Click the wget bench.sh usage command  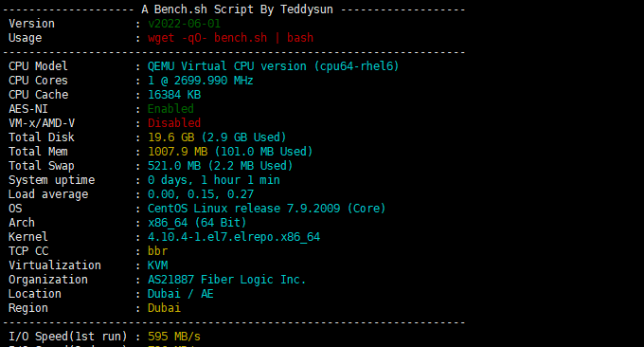click(230, 38)
